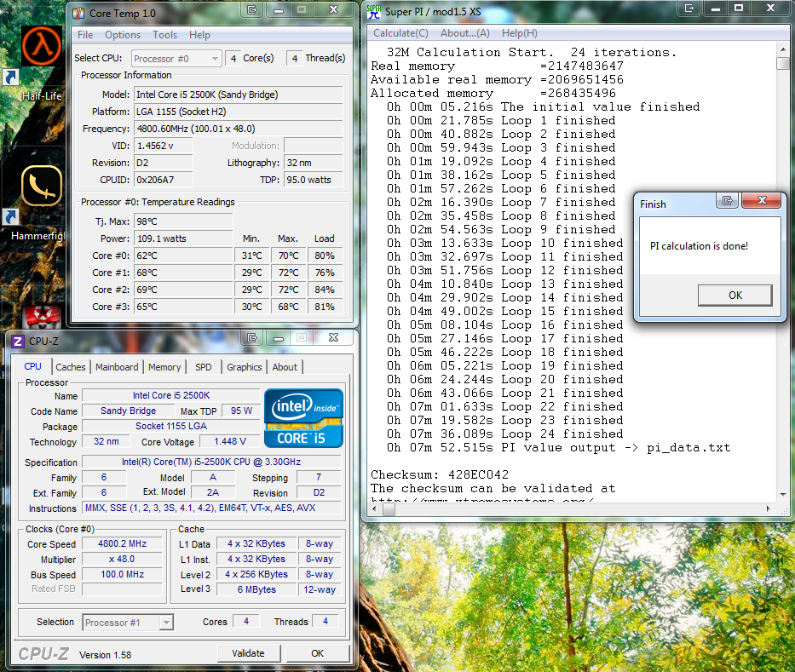The height and width of the screenshot is (672, 795).
Task: Click the Super PI horizontal scrollbar thumb
Action: [x=389, y=509]
